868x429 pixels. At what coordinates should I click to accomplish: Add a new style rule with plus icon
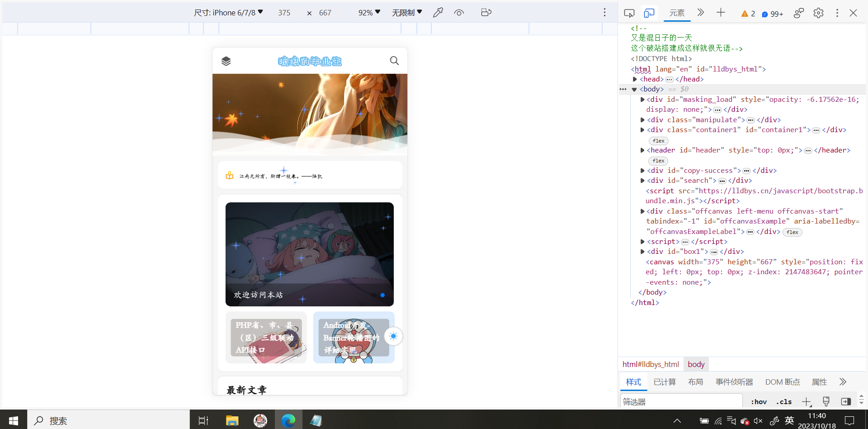pyautogui.click(x=806, y=401)
